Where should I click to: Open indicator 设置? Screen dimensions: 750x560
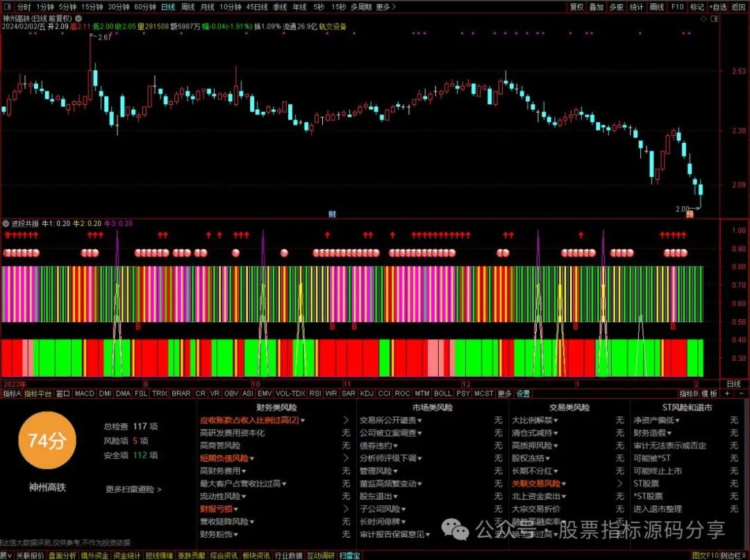click(x=524, y=393)
